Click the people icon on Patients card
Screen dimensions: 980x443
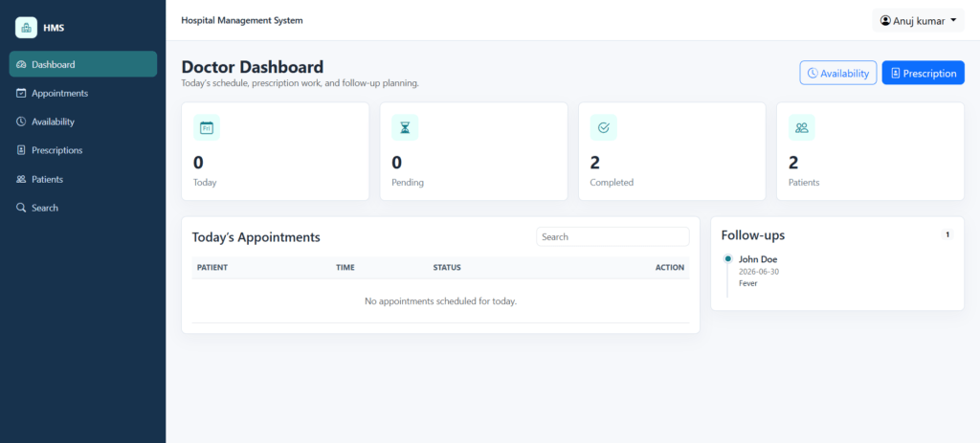(802, 127)
